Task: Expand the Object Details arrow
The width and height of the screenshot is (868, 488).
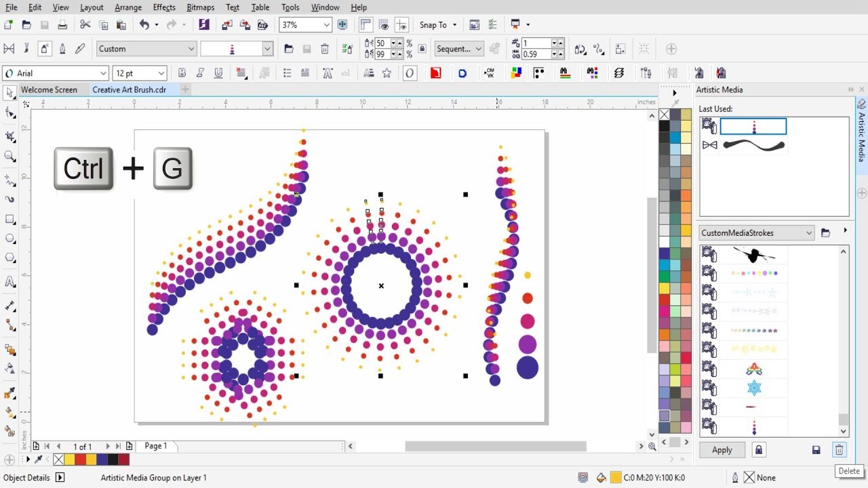Action: (60, 477)
